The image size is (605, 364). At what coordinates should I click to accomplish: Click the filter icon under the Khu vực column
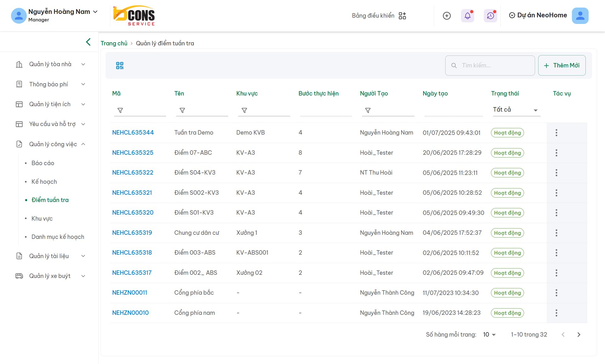click(x=244, y=110)
